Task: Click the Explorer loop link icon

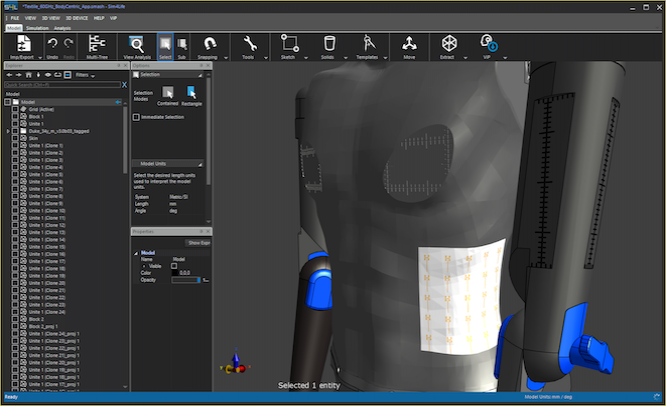Action: coord(57,75)
